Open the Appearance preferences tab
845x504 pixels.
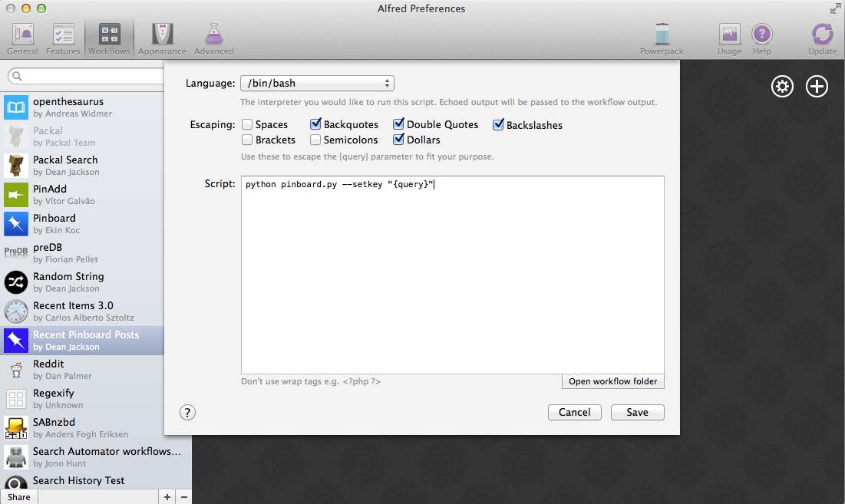click(162, 39)
